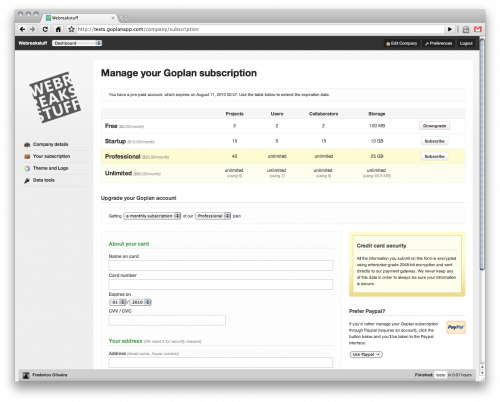Screen dimensions: 500x402
Task: Reload the page with the refresh icon
Action: point(45,29)
